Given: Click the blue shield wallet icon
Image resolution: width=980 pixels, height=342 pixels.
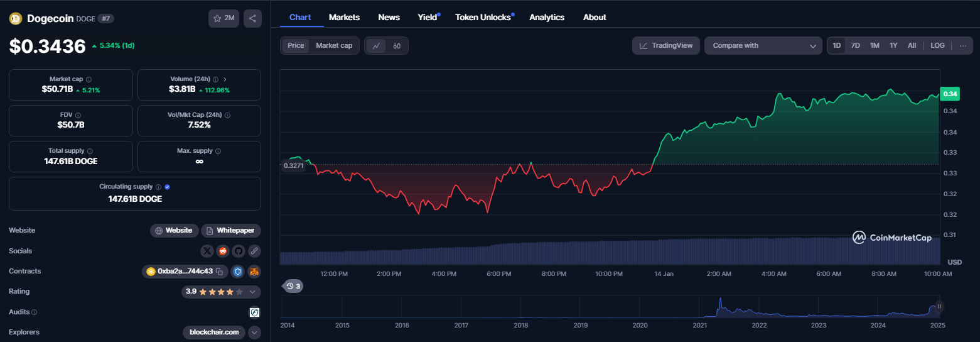Looking at the screenshot, I should [x=238, y=272].
